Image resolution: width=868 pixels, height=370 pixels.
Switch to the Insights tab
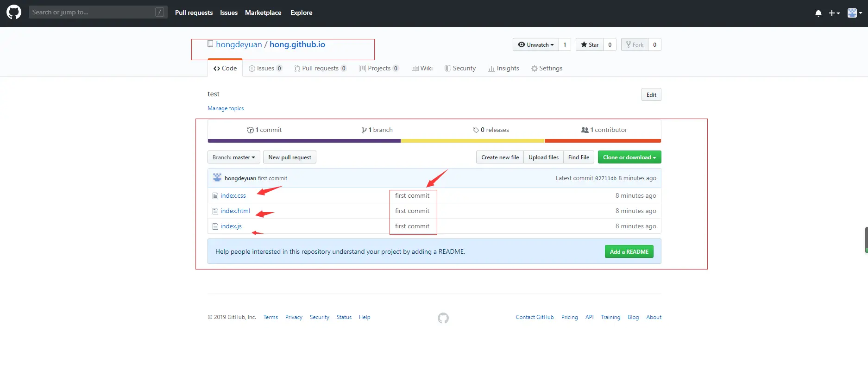(x=503, y=68)
